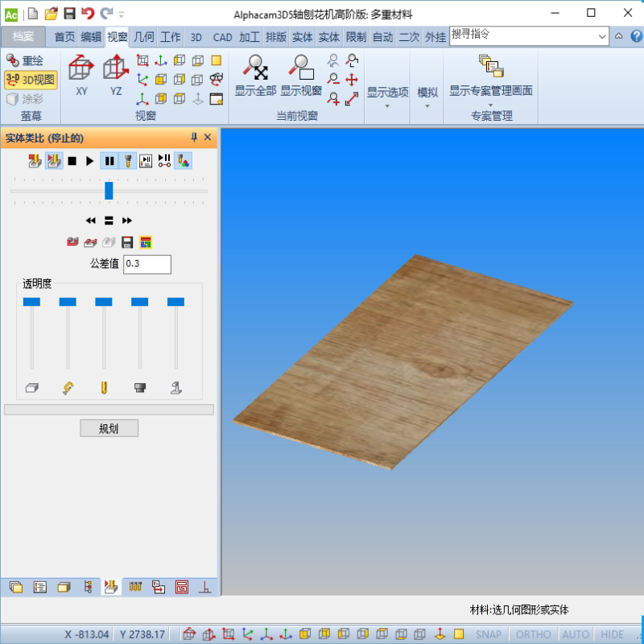Toggle the highlighted compare colors icon

146,242
